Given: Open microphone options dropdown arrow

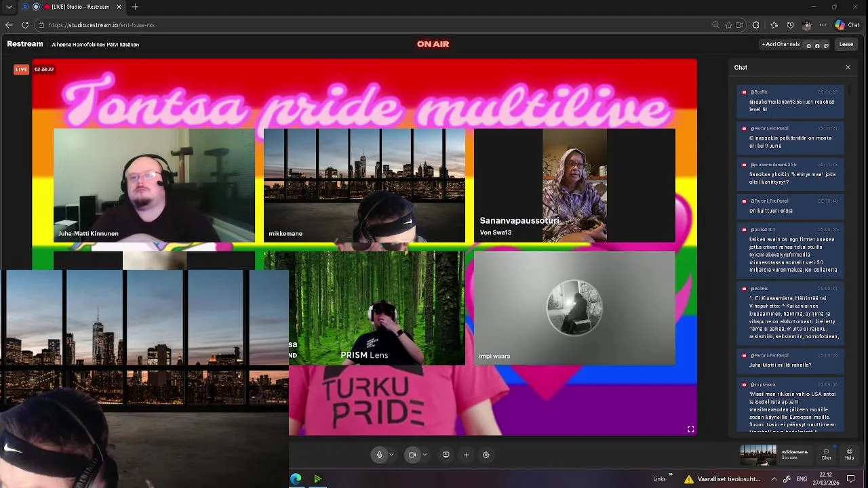Looking at the screenshot, I should [391, 455].
